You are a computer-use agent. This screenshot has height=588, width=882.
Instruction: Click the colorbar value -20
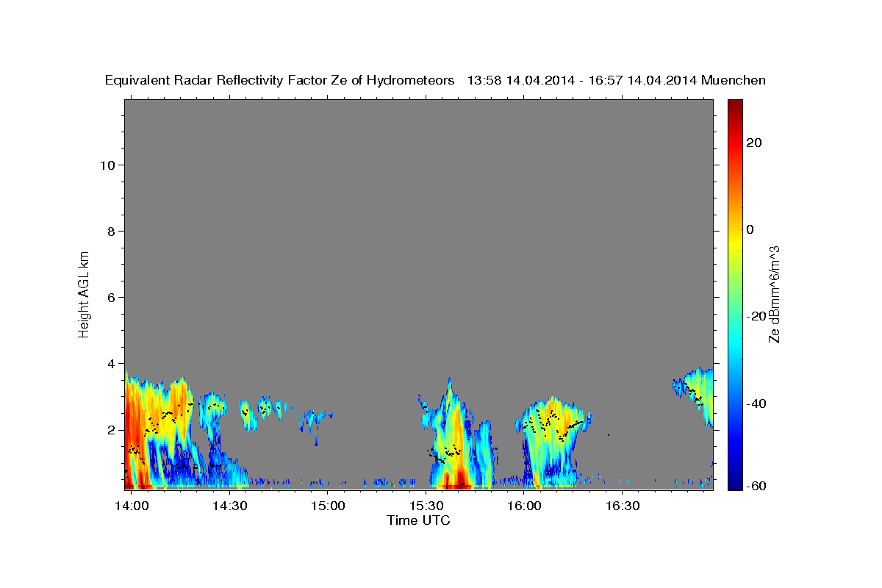tap(756, 316)
